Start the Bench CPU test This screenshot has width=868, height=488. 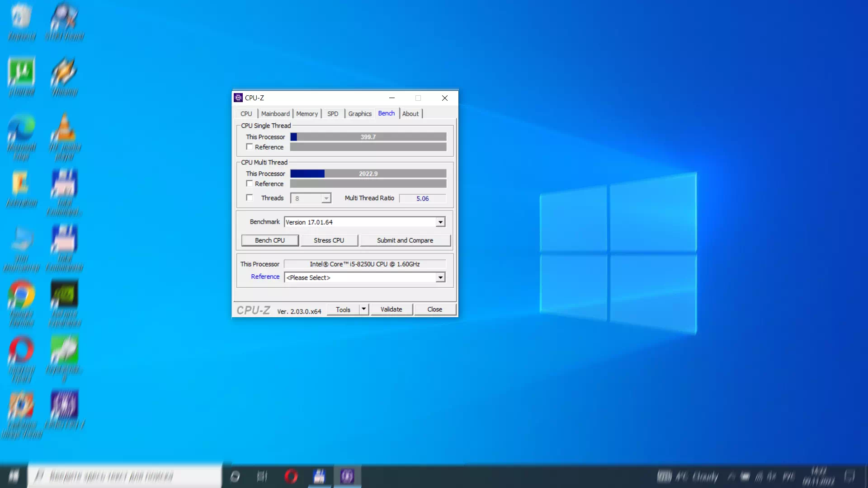pyautogui.click(x=269, y=240)
